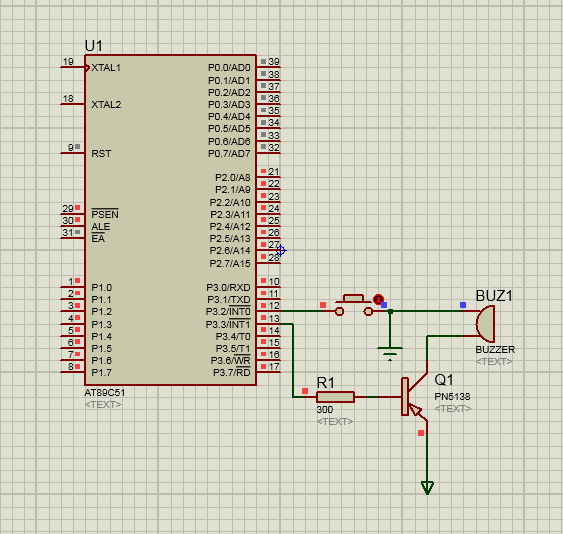Click the P2.4/A12 pin 25
Viewport: 563px width, 534px height.
269,226
